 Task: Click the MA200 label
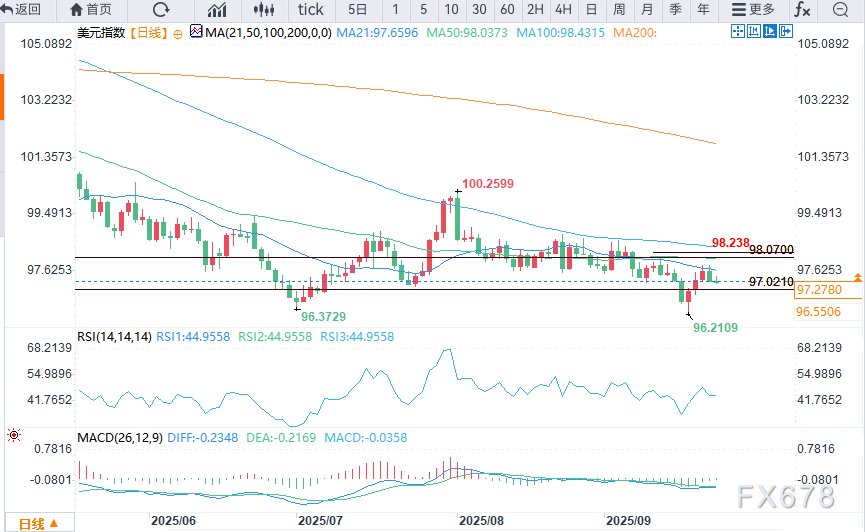635,33
